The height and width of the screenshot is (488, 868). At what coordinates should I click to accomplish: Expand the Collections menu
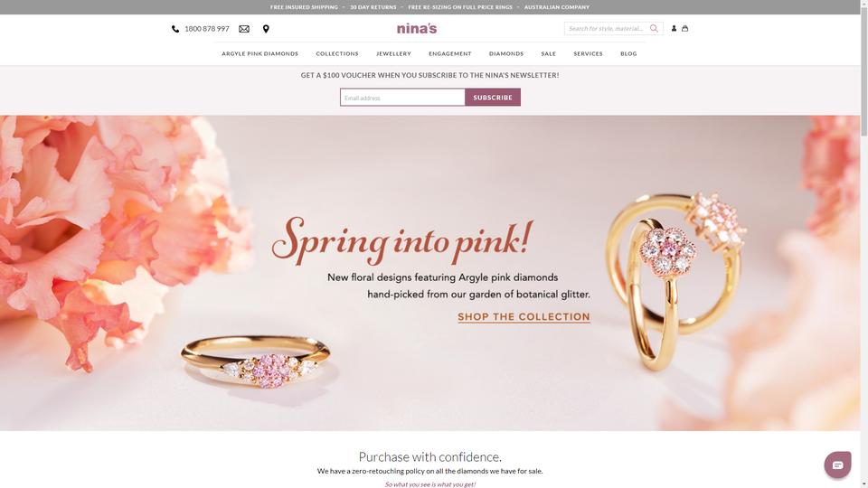337,53
